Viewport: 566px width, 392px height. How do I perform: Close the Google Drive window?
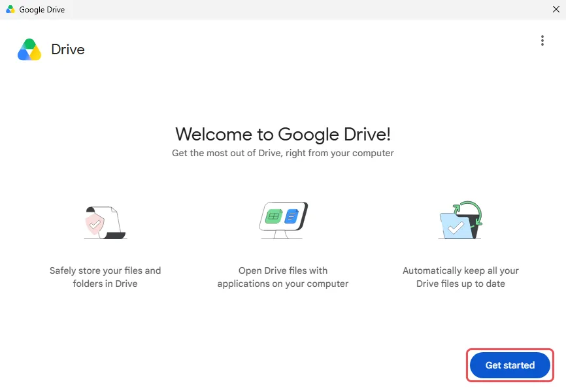point(556,9)
